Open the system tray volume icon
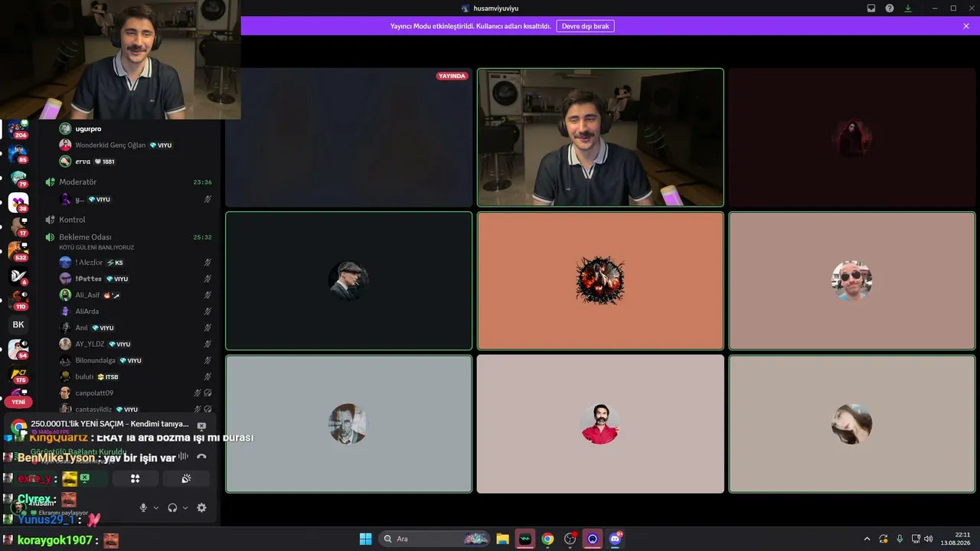Image resolution: width=980 pixels, height=551 pixels. 929,539
